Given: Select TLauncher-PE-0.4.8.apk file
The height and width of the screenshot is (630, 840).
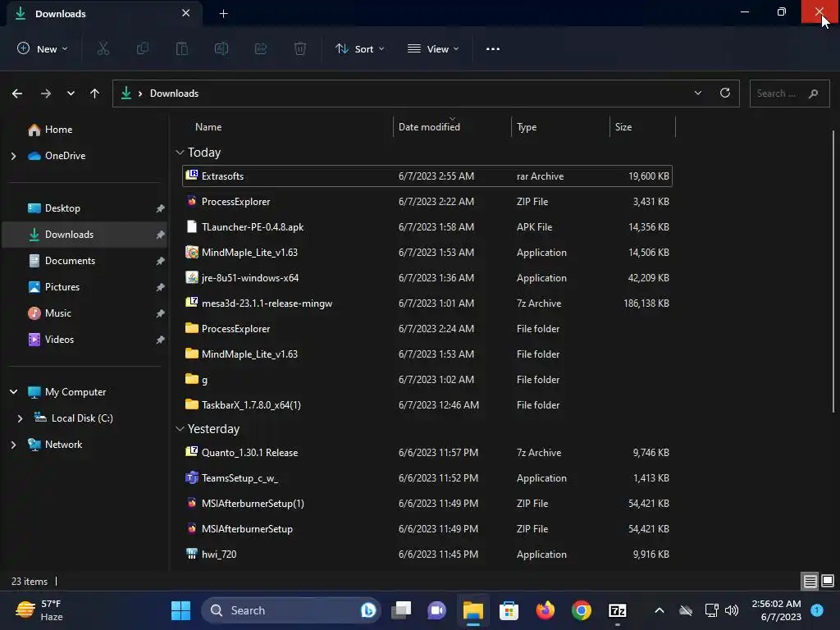Looking at the screenshot, I should 427,227.
